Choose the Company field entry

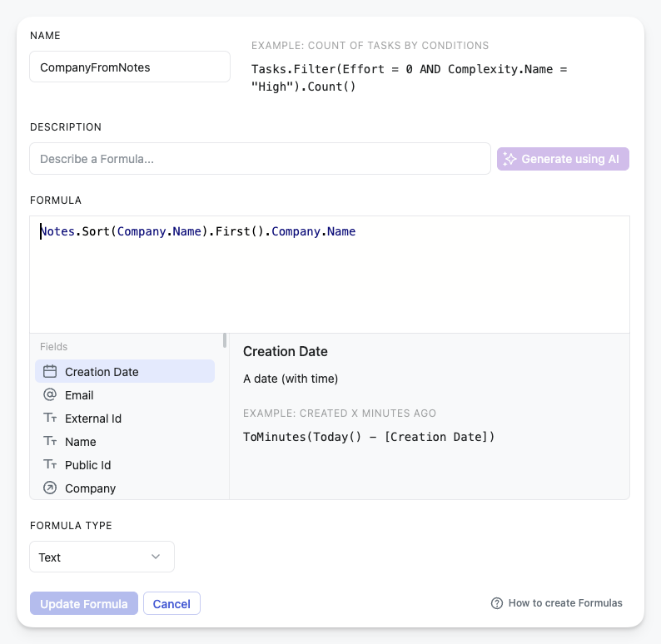pyautogui.click(x=125, y=488)
